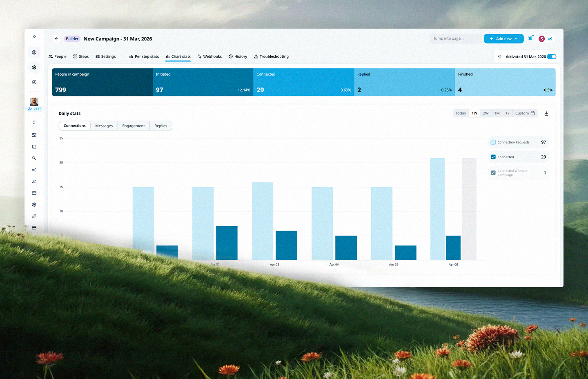Toggle the Activated 31 Mar, 2026 switch
This screenshot has width=588, height=379.
pos(552,56)
